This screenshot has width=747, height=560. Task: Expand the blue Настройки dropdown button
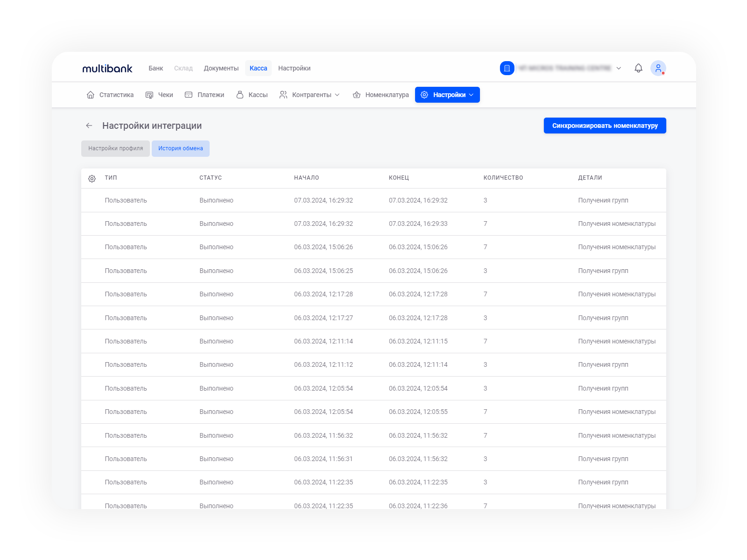tap(447, 95)
